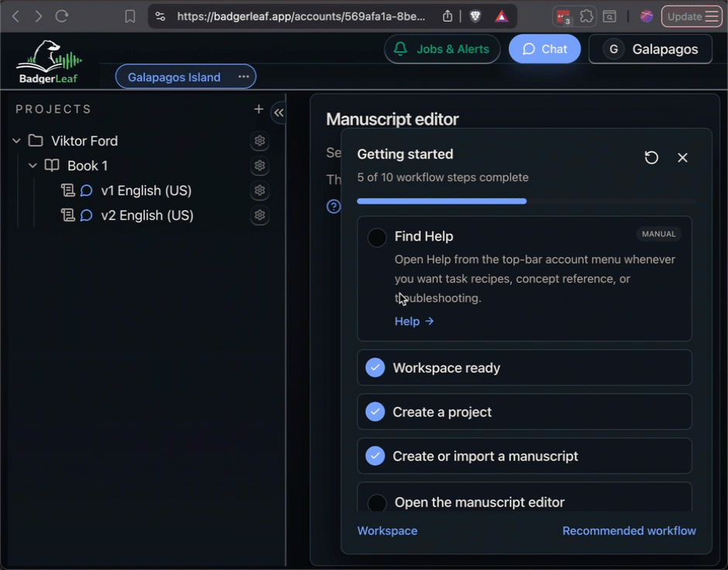
Task: Open settings gear for Viktor Ford
Action: pos(259,141)
